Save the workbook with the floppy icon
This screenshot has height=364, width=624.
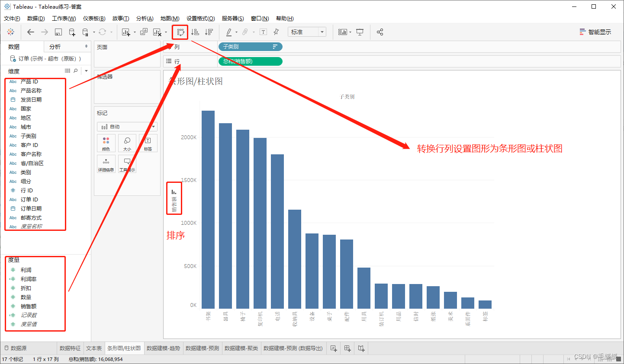coord(58,32)
